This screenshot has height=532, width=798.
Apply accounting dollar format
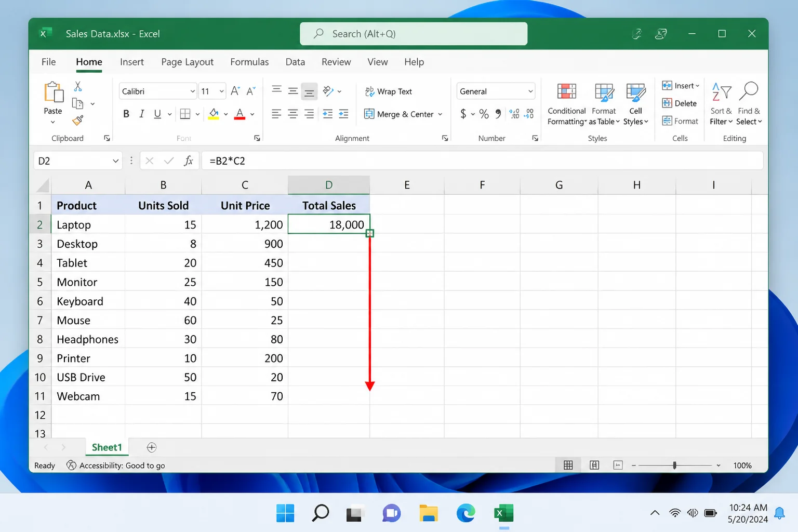pos(463,114)
